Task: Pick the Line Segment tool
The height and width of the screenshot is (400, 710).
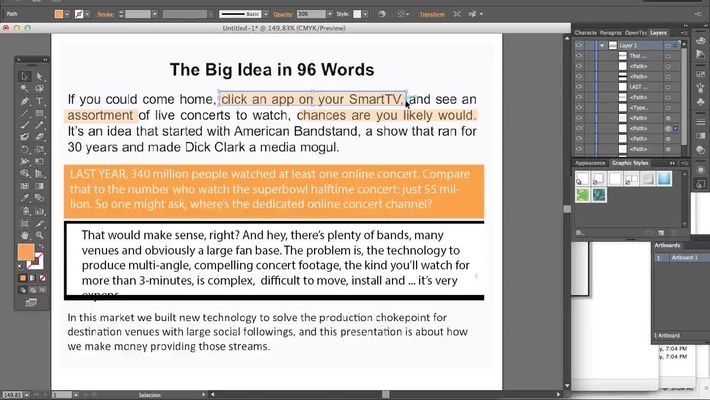Action: tap(24, 113)
